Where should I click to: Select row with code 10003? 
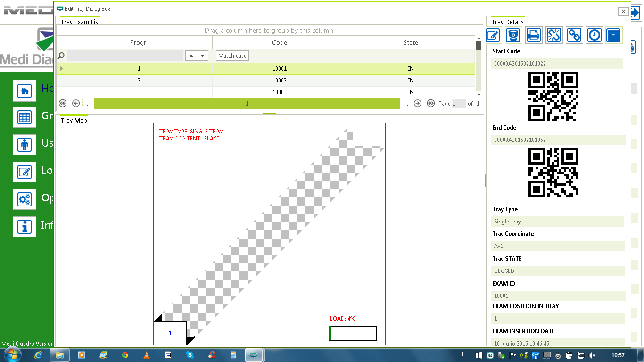click(266, 92)
